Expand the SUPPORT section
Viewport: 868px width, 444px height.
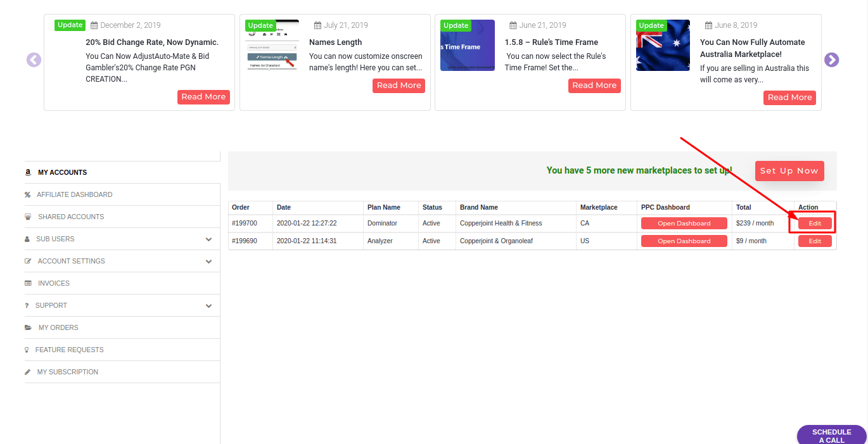tap(209, 305)
